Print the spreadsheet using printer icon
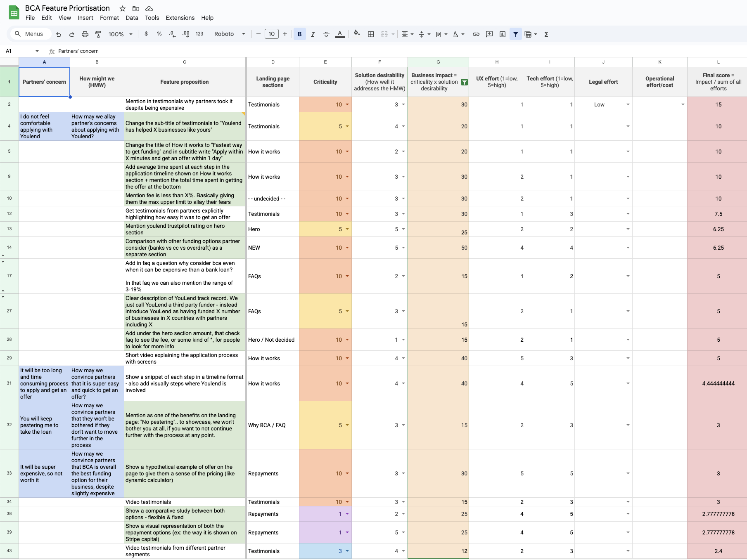This screenshot has height=560, width=747. click(x=85, y=34)
